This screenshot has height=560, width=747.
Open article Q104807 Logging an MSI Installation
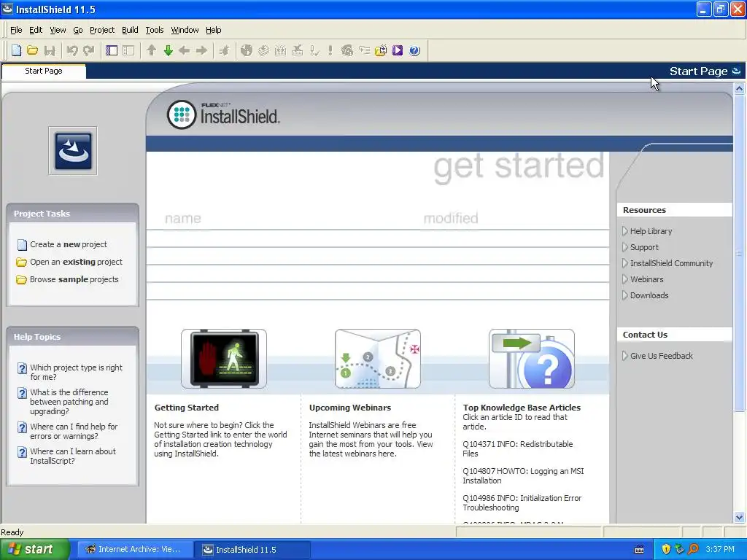click(523, 475)
